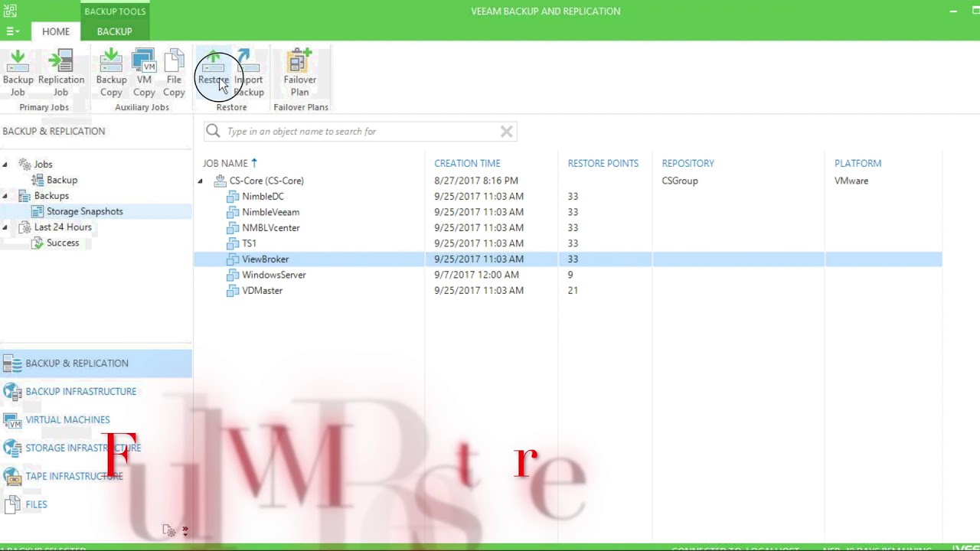Image resolution: width=980 pixels, height=551 pixels.
Task: Sort by REPOSITORY column header
Action: tap(688, 163)
